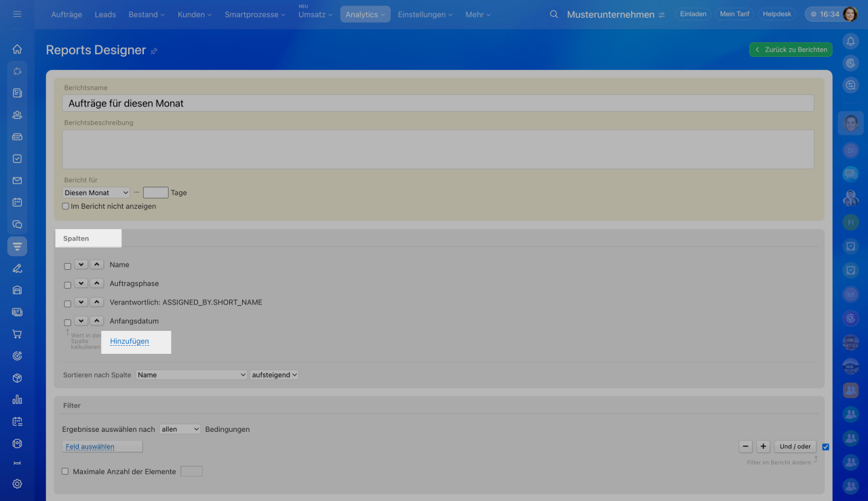This screenshot has height=501, width=868.
Task: Open the calendar icon in left sidebar
Action: tap(17, 202)
